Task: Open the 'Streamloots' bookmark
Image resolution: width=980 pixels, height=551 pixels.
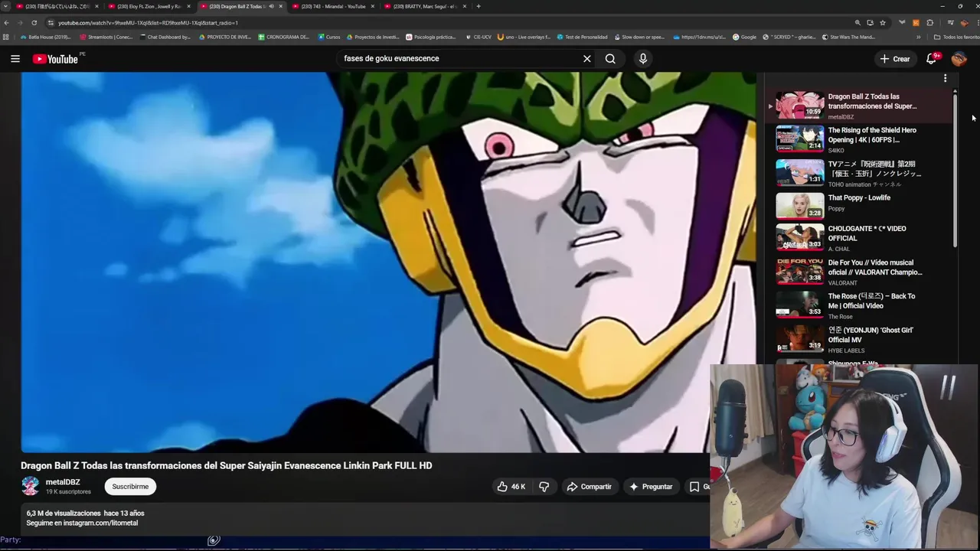Action: (x=106, y=37)
